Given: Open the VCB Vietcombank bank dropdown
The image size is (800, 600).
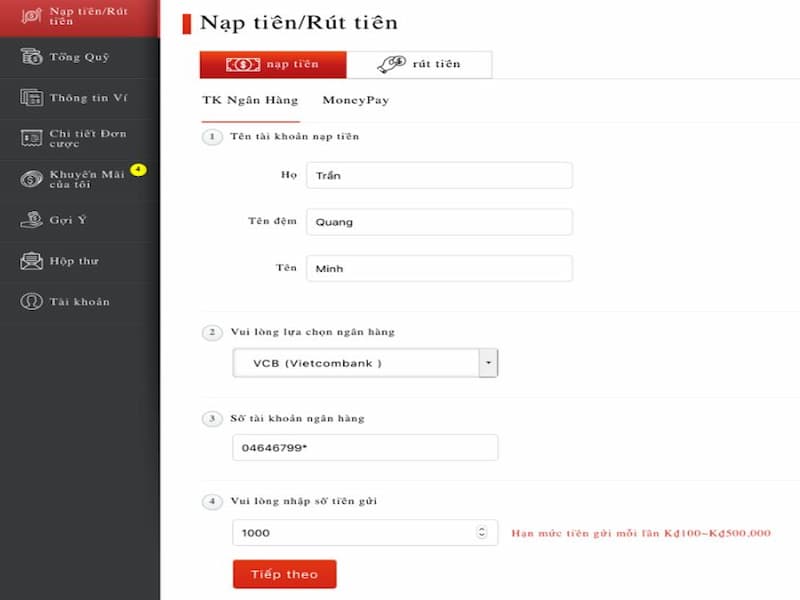Looking at the screenshot, I should [488, 362].
